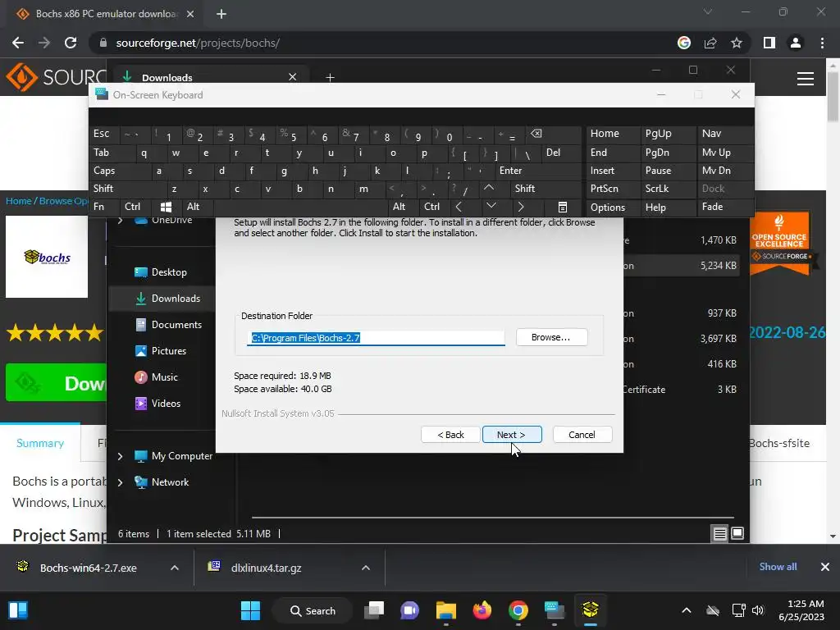Bookmark this page with the star icon
The width and height of the screenshot is (840, 630).
(737, 43)
